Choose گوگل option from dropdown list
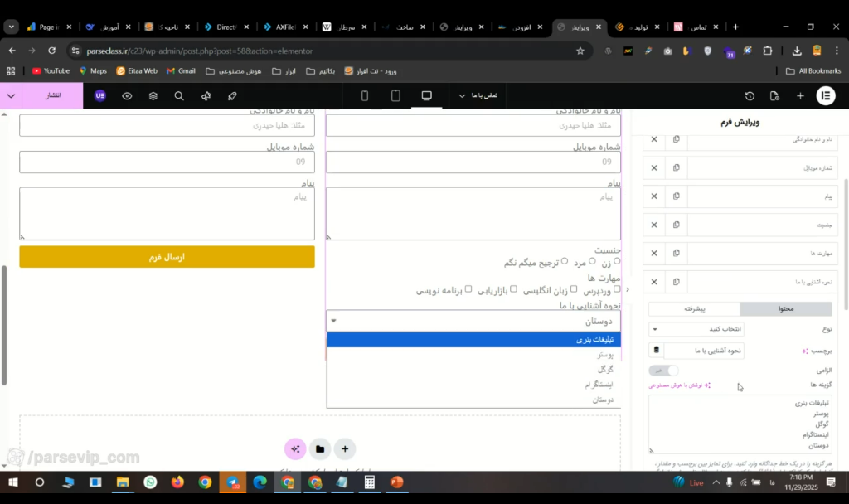The height and width of the screenshot is (504, 849). pyautogui.click(x=473, y=369)
